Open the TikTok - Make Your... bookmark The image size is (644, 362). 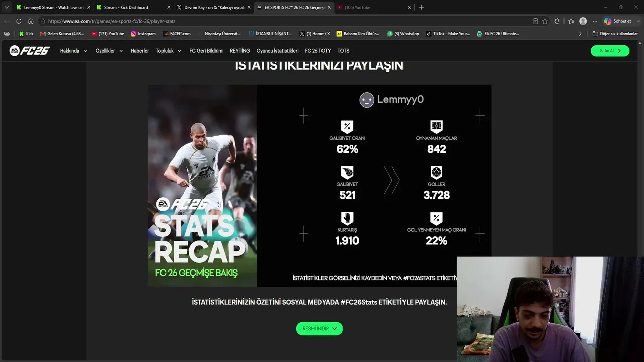tap(448, 34)
